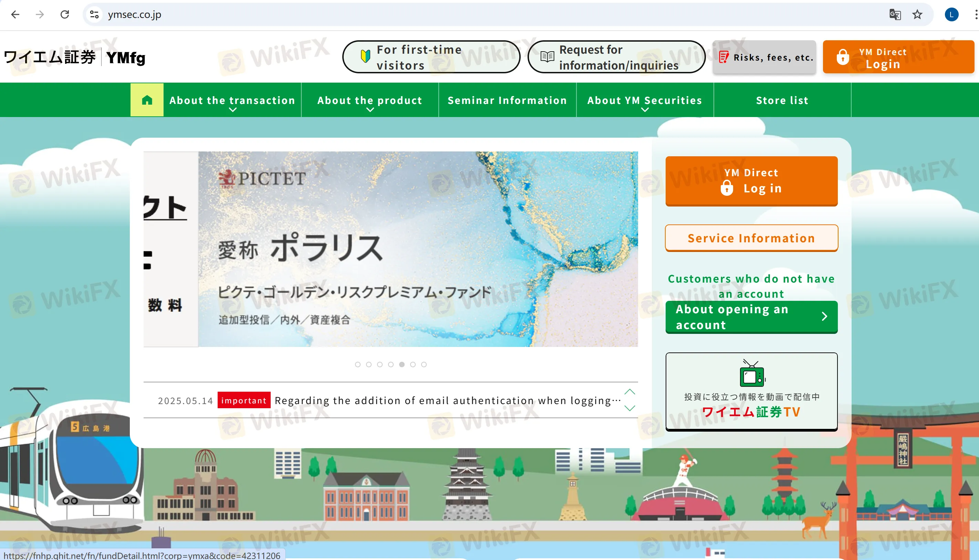Viewport: 979px width, 560px height.
Task: Open About opening an account
Action: click(751, 317)
